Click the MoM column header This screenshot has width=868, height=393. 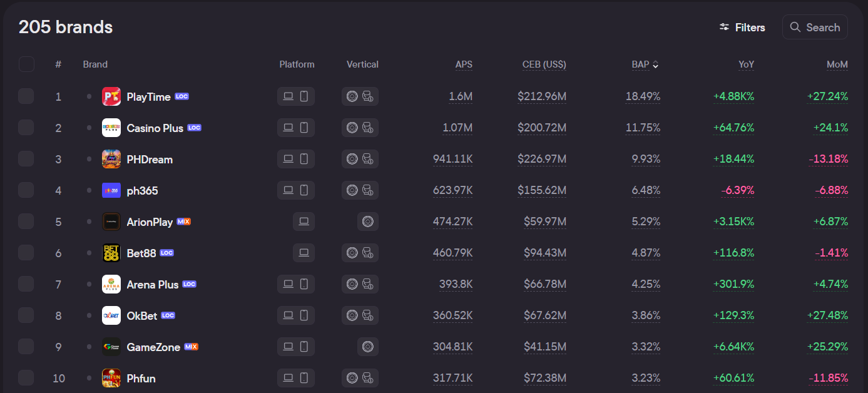point(837,64)
